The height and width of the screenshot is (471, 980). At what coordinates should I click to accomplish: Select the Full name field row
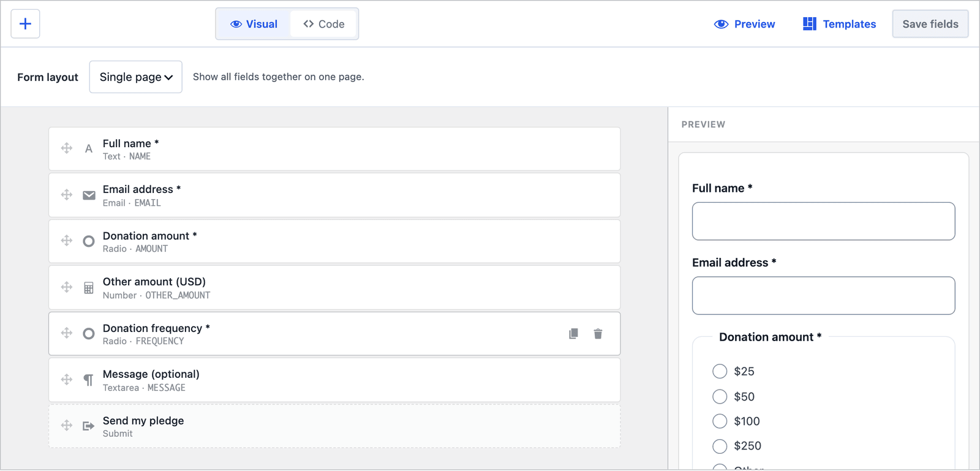[x=334, y=149]
